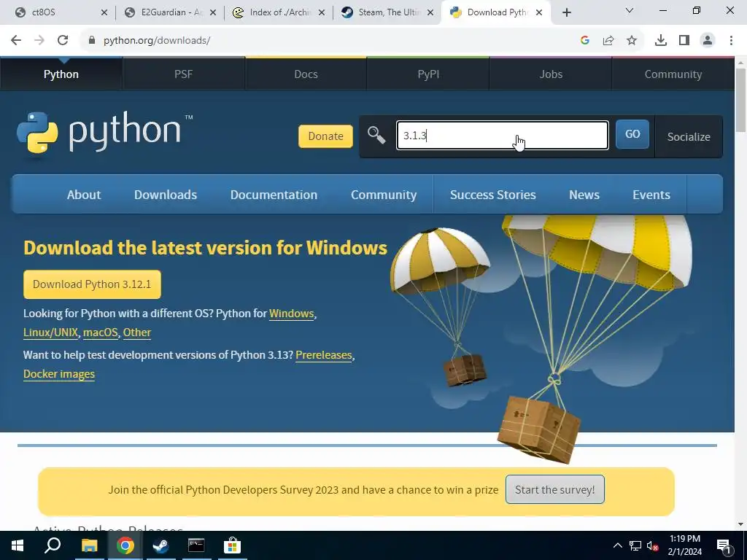Open the Command Prompt taskbar icon
Image resolution: width=747 pixels, height=560 pixels.
(x=196, y=545)
